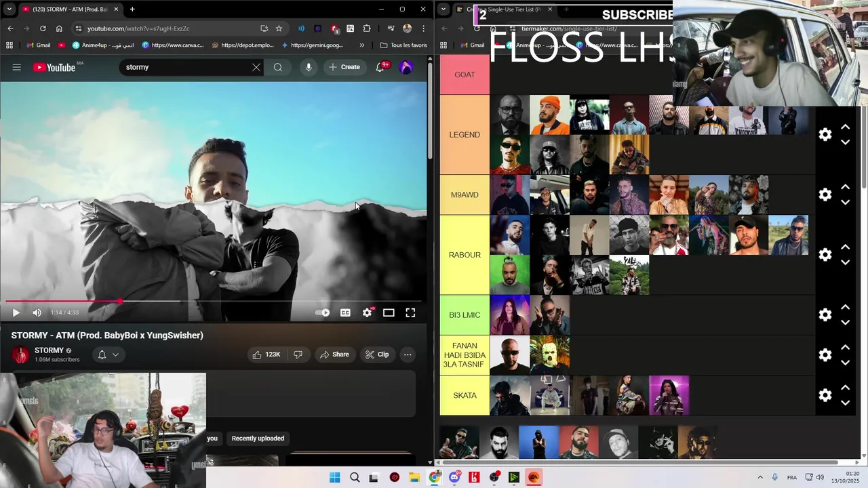Move the LEGEND tier row down
This screenshot has height=488, width=868.
846,142
